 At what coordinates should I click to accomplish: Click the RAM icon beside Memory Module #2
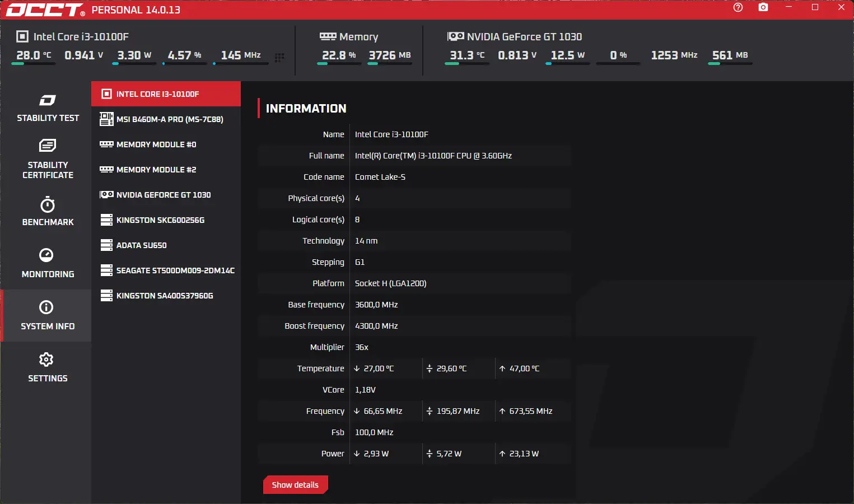click(x=106, y=170)
